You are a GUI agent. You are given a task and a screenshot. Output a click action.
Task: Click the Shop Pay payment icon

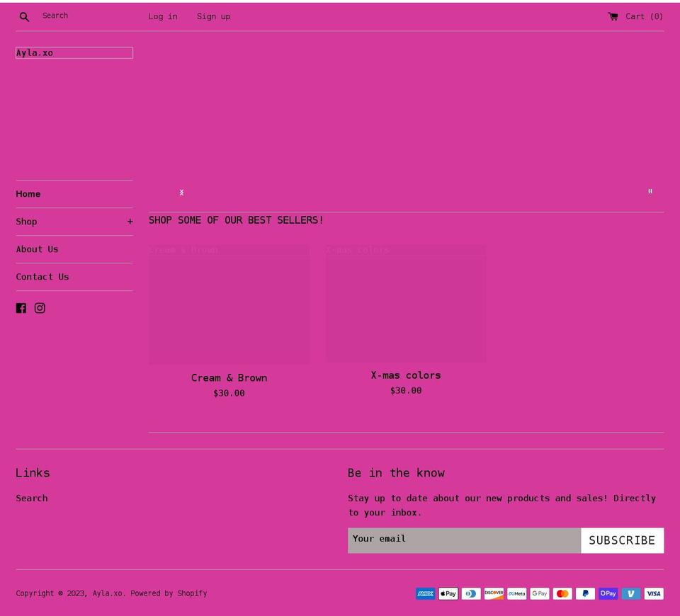[x=608, y=594]
